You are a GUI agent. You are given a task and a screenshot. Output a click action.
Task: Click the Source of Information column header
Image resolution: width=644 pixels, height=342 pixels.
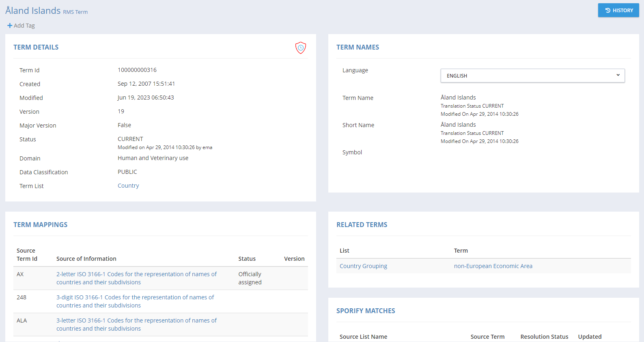tap(86, 259)
